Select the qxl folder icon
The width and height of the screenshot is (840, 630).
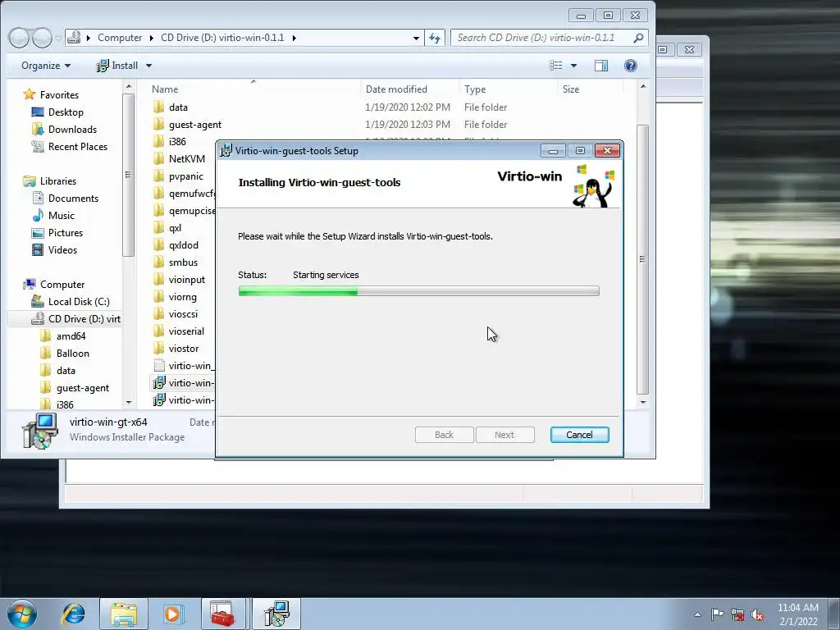pos(158,228)
